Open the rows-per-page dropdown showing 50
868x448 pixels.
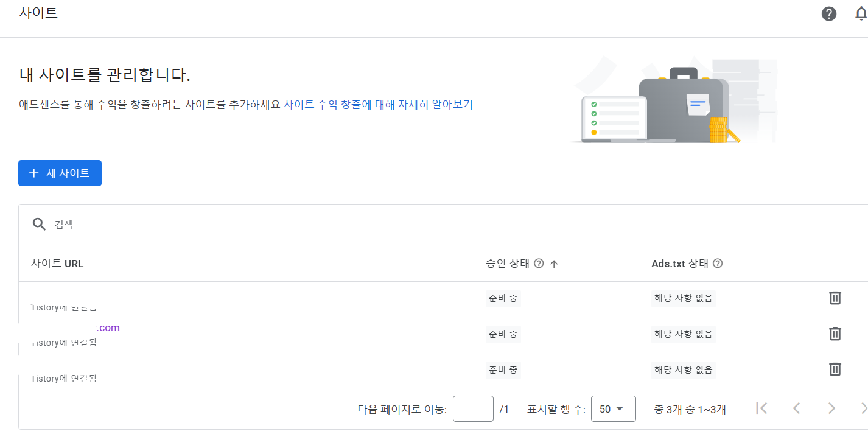pyautogui.click(x=613, y=408)
